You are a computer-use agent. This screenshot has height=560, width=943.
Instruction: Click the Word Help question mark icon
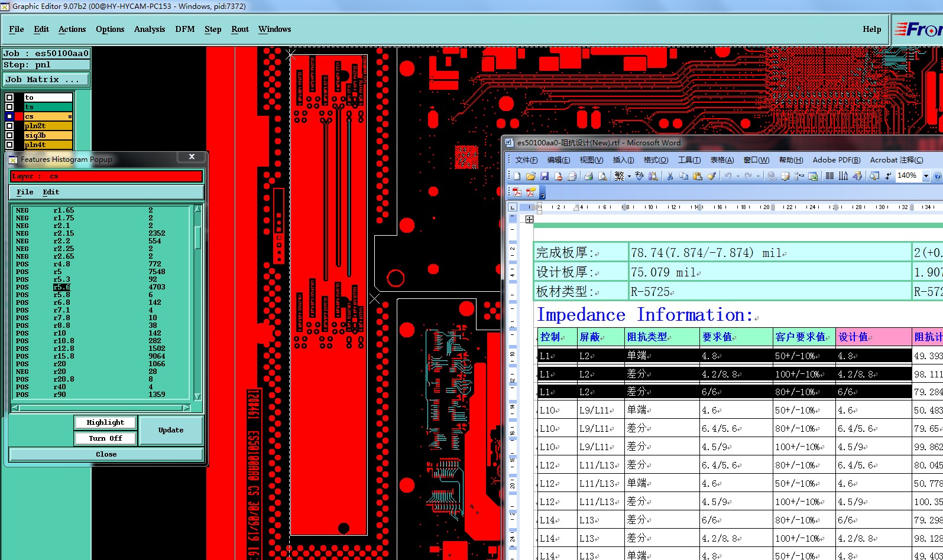pyautogui.click(x=938, y=176)
